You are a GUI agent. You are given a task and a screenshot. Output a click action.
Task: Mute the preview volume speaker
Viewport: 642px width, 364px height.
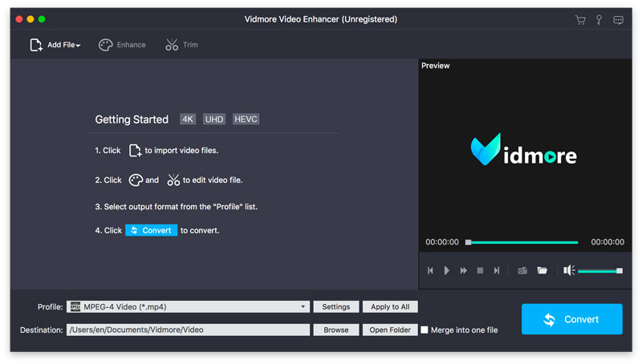569,270
